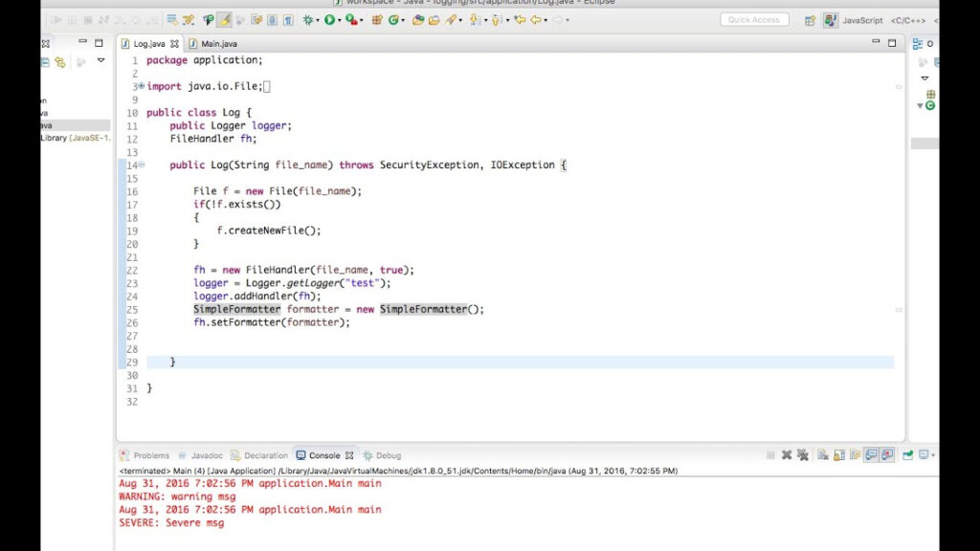Toggle Show Whitespace Characters pilcrow icon
Image resolution: width=980 pixels, height=551 pixels.
[288, 20]
